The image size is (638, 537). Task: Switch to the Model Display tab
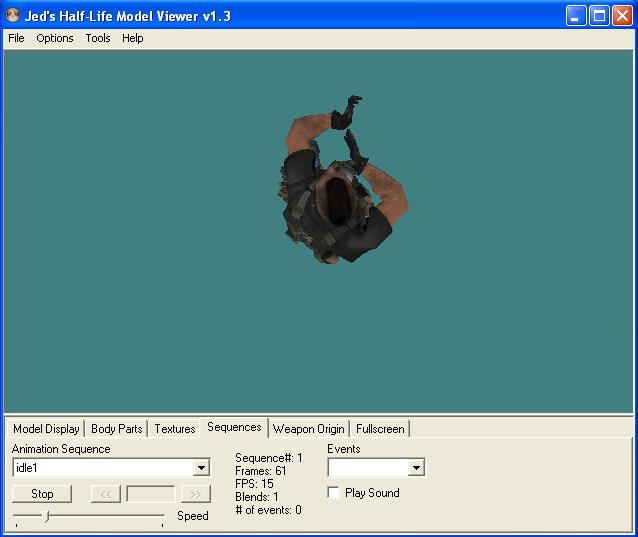pos(46,429)
